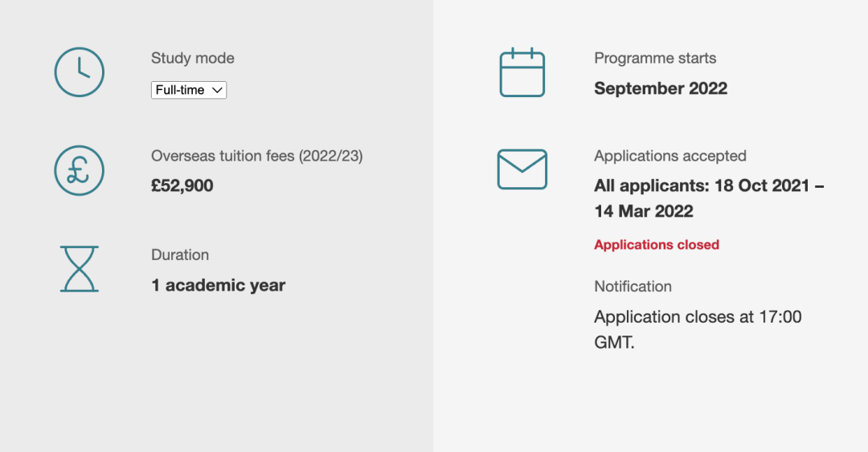The height and width of the screenshot is (452, 868).
Task: Open the Full-time study mode dropdown
Action: click(189, 90)
